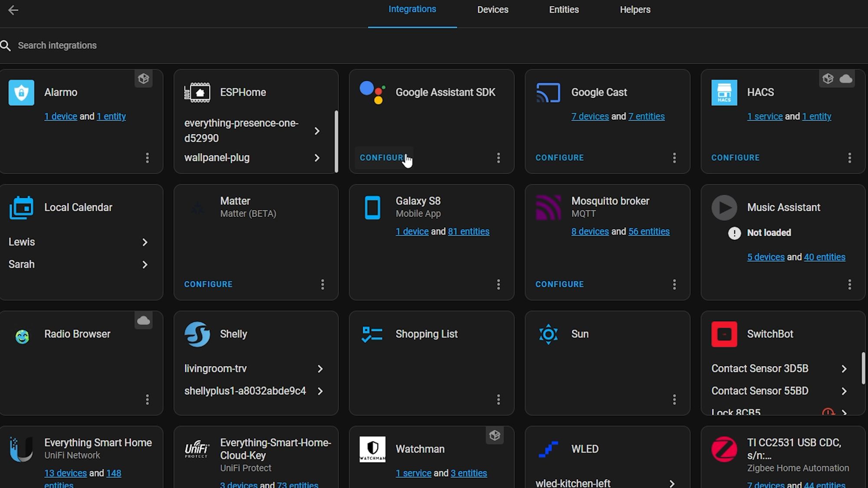Expand livingroom-trv Shelly device

pyautogui.click(x=320, y=369)
